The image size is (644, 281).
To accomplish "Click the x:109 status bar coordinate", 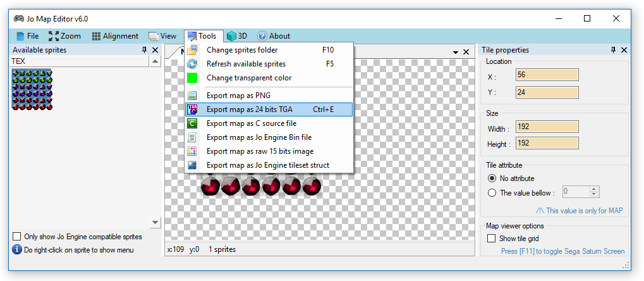I will click(x=176, y=249).
